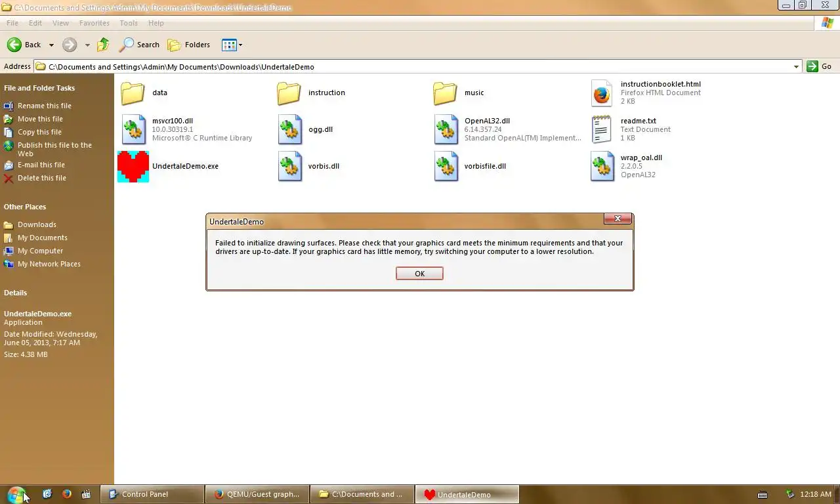Image resolution: width=840 pixels, height=504 pixels.
Task: Click the 12:18 AM taskbar clock
Action: [816, 494]
